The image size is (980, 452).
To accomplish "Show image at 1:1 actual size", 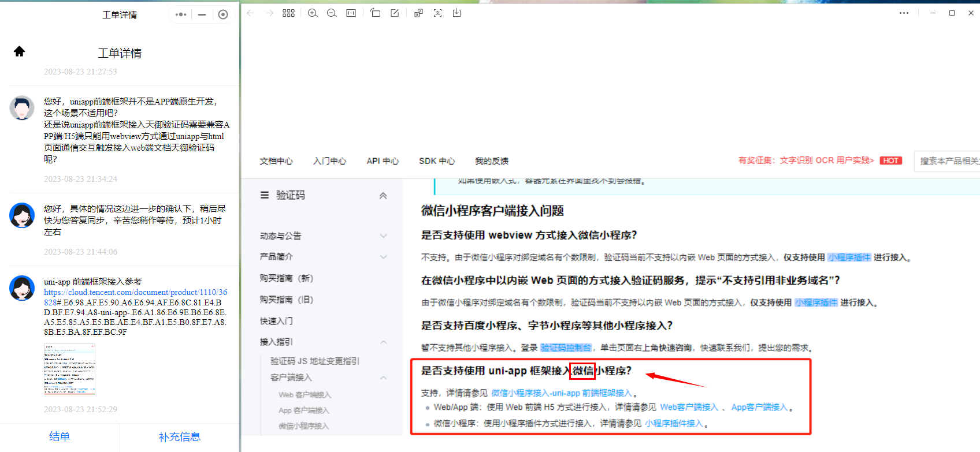I will [351, 13].
